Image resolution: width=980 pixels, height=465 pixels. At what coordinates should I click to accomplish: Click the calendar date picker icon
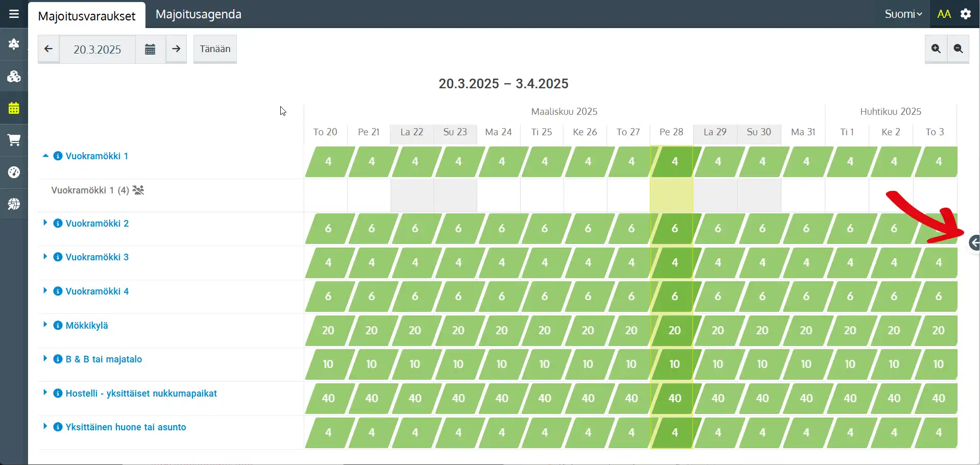(x=150, y=49)
